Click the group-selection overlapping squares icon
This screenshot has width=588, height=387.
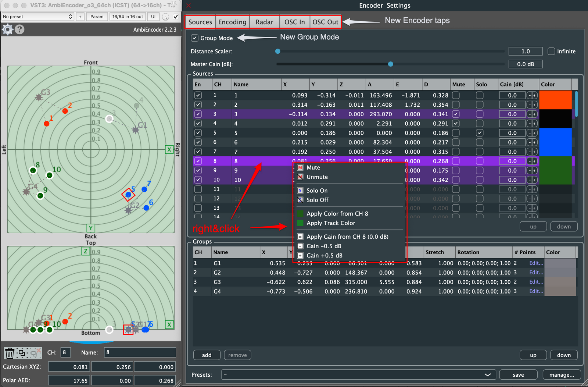click(x=22, y=353)
